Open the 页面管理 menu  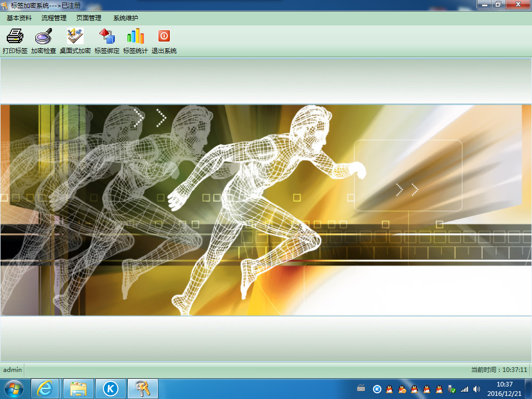pos(89,18)
